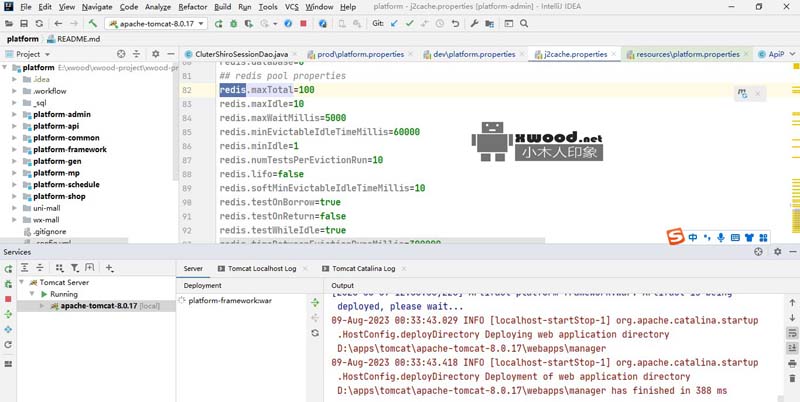Click the Open folder toolbar icon
Screen dimensions: 800x402
9,23
